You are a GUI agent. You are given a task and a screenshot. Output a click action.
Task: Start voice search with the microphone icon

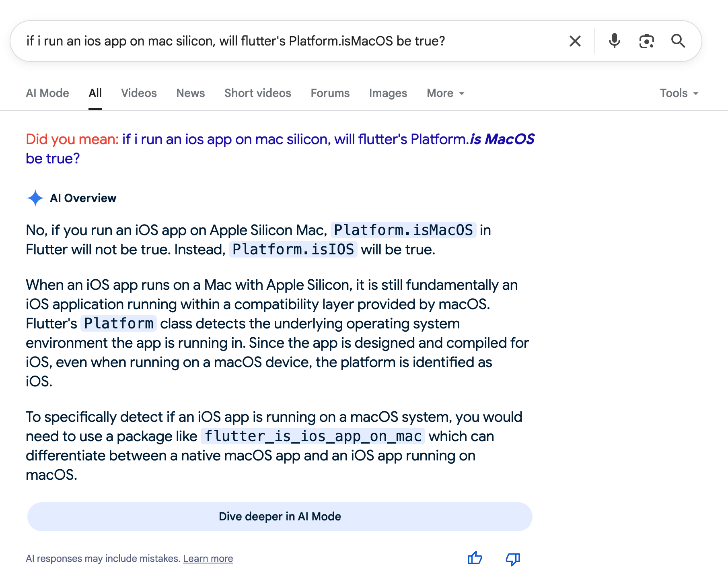[614, 41]
